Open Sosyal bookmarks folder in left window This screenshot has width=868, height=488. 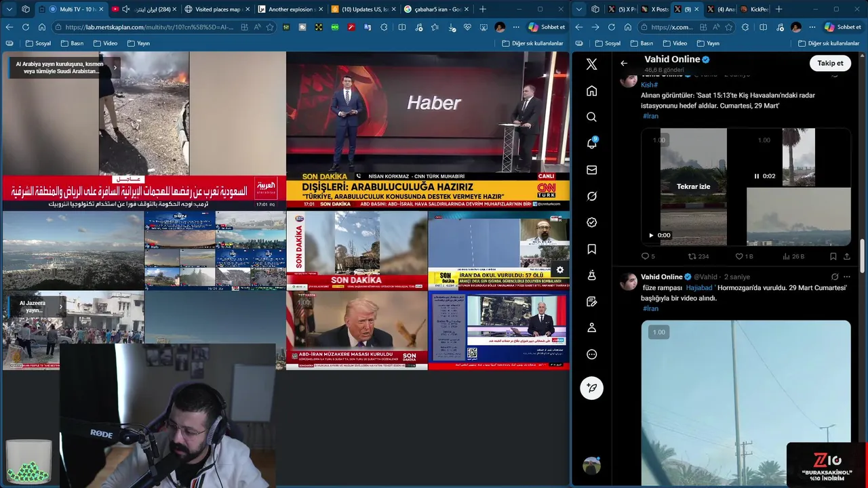[x=38, y=43]
